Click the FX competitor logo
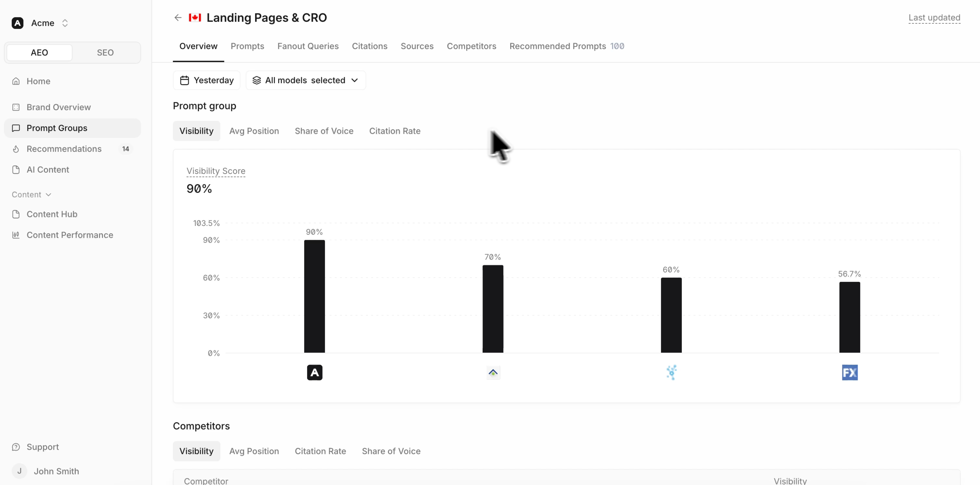The height and width of the screenshot is (485, 980). (x=850, y=372)
